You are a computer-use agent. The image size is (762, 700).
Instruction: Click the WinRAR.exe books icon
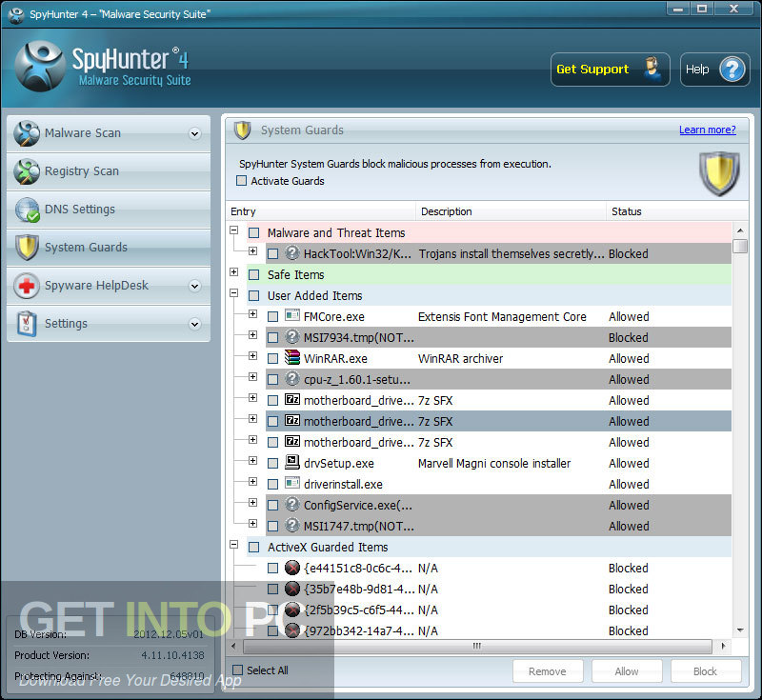(x=292, y=357)
